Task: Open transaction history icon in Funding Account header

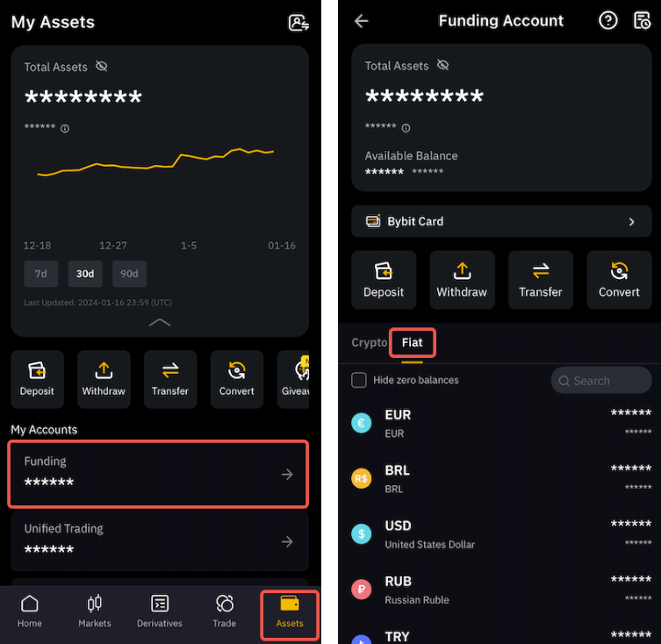Action: tap(642, 20)
